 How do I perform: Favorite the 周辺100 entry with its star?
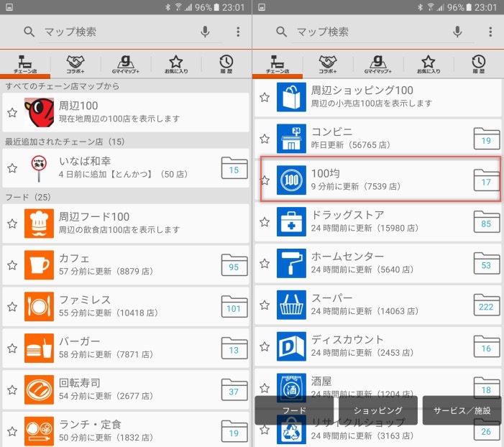[12, 113]
